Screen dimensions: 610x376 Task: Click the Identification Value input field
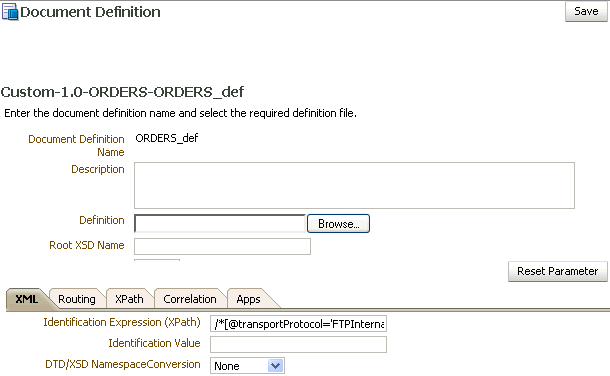tap(298, 345)
